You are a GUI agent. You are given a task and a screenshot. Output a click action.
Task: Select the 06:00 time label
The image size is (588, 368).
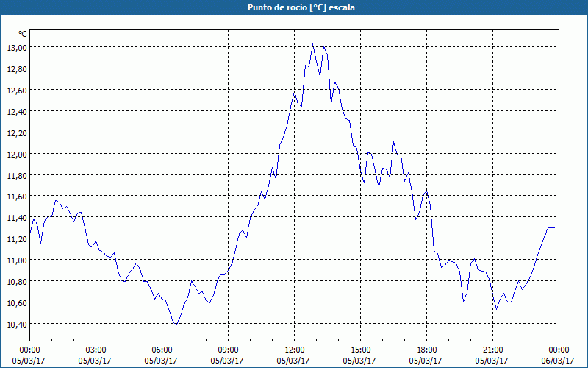(162, 350)
